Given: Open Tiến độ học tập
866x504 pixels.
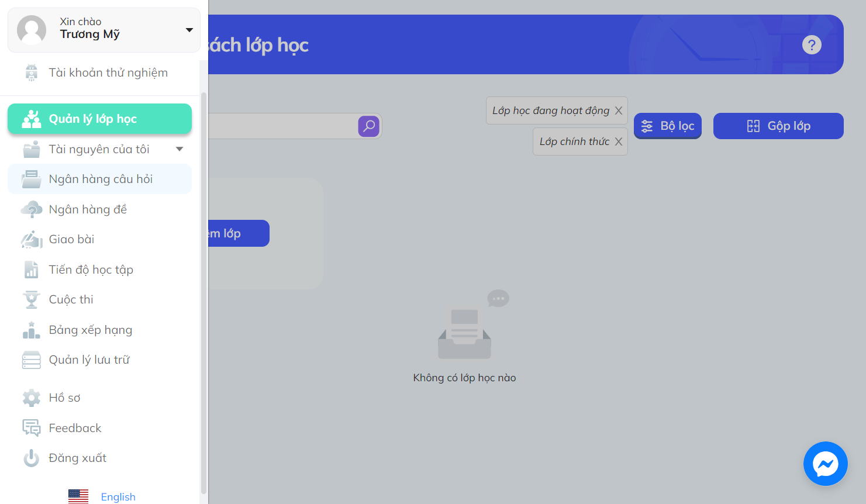Looking at the screenshot, I should [99, 270].
